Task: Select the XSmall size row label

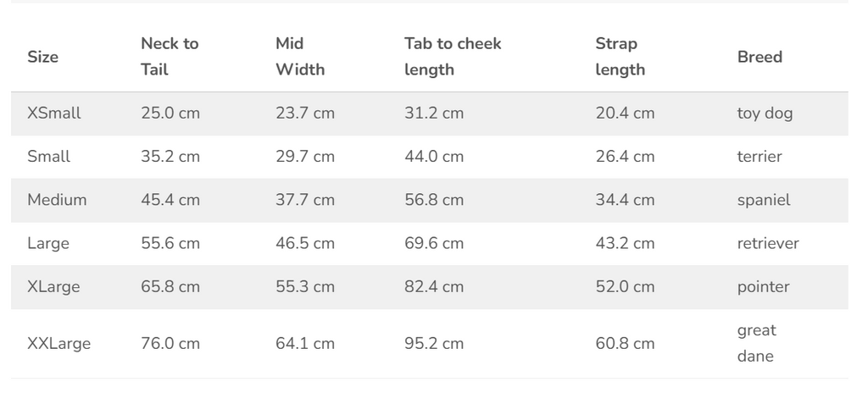Action: point(53,113)
